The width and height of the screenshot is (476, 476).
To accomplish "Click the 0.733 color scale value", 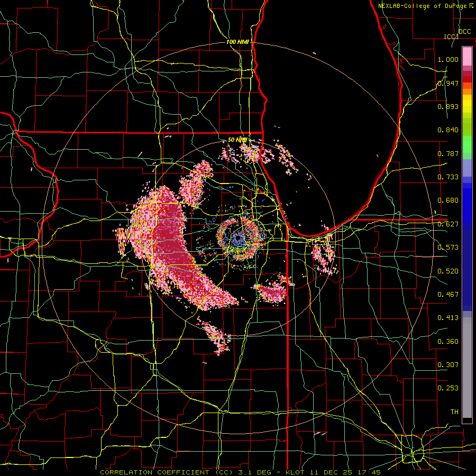I will (448, 177).
